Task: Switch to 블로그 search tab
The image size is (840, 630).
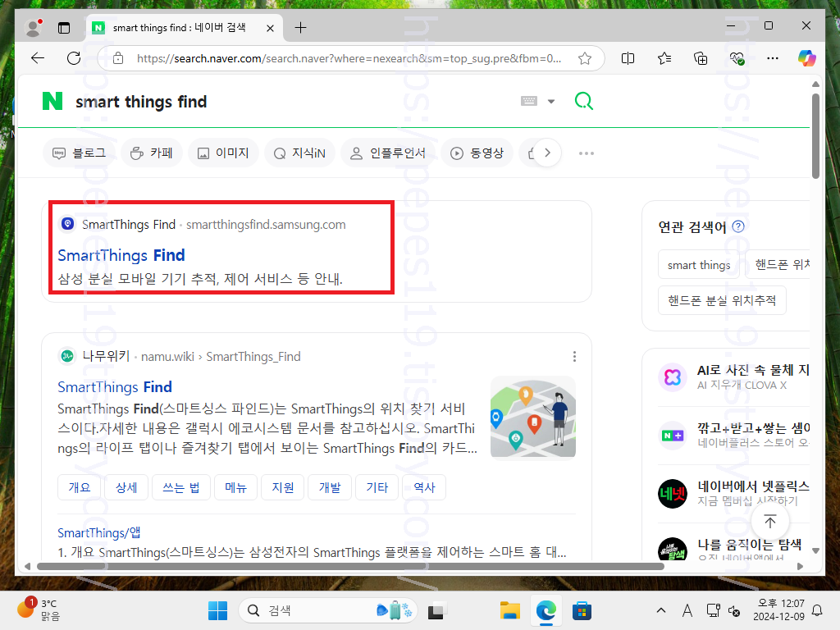Action: [80, 153]
